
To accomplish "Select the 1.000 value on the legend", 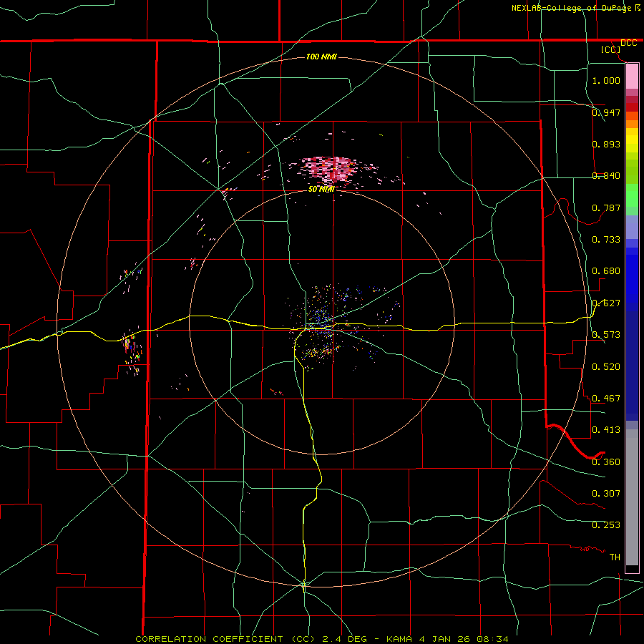I will 606,80.
